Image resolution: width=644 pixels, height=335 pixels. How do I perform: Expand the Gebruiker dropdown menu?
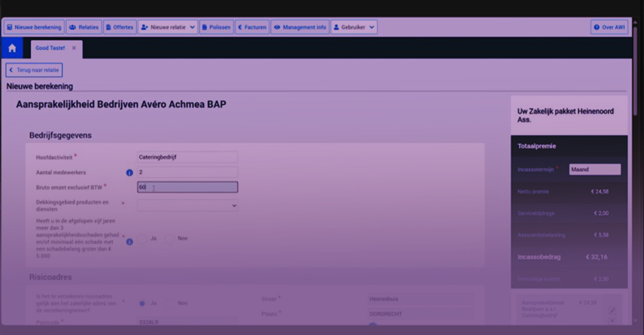click(353, 27)
